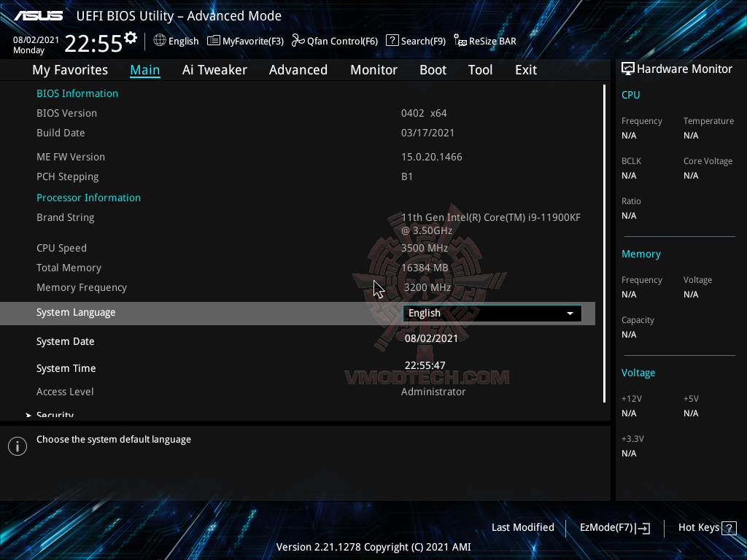The image size is (747, 560).
Task: Click the Ratio label in CPU section
Action: pyautogui.click(x=631, y=201)
